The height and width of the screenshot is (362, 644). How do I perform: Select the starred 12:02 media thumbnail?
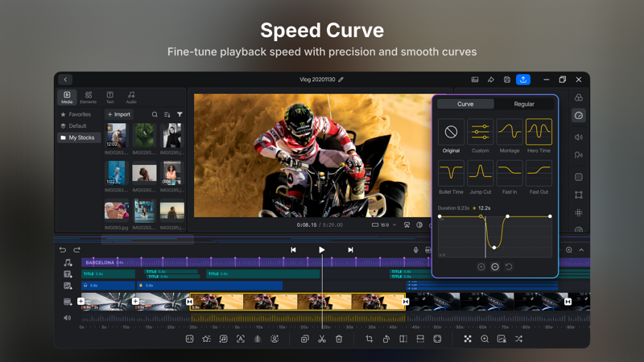[116, 135]
